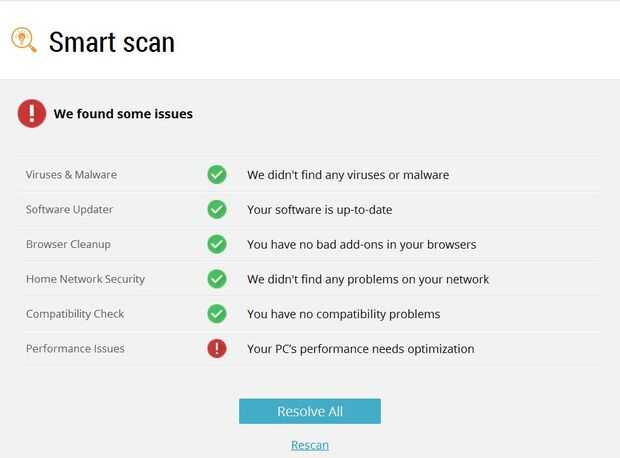
Task: Click the Rescan link
Action: pos(310,445)
